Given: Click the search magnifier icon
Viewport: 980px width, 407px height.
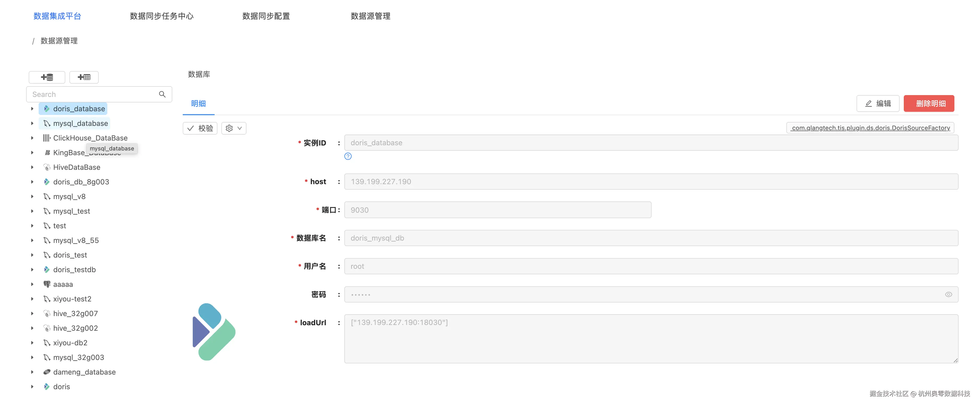Looking at the screenshot, I should click(x=162, y=94).
